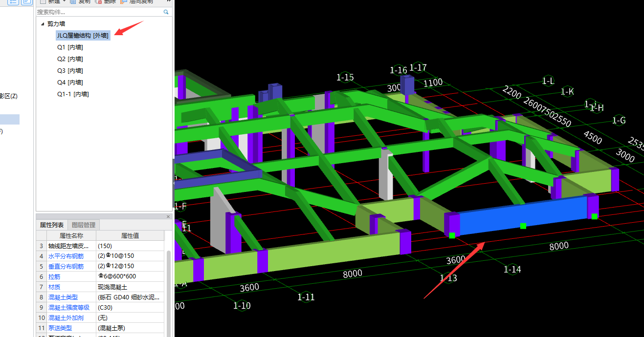Click the 1-13 axis hexagon marker
Image resolution: width=644 pixels, height=337 pixels.
pos(448,278)
